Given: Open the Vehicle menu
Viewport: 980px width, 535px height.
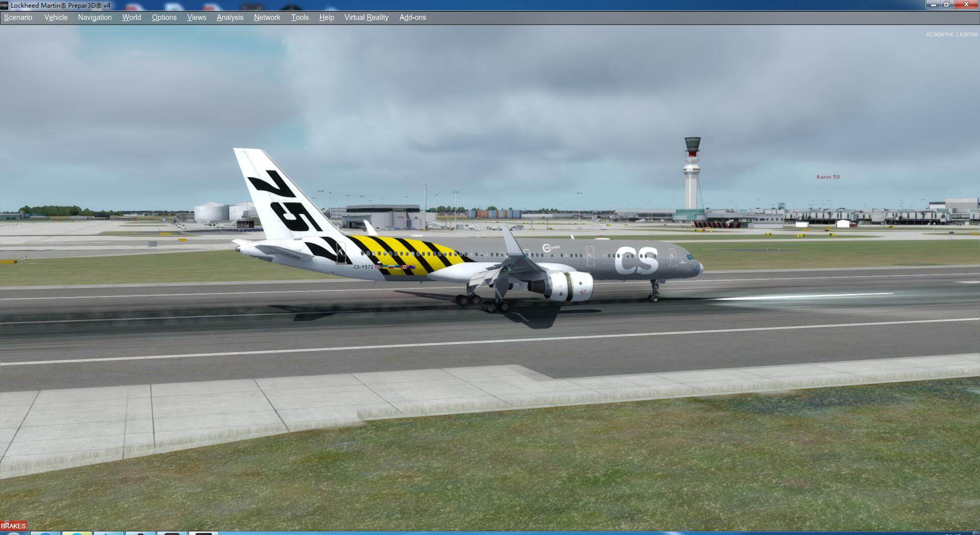Looking at the screenshot, I should click(56, 17).
